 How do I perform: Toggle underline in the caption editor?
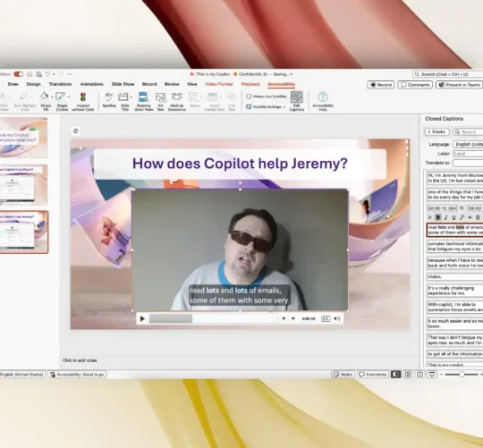(x=453, y=217)
